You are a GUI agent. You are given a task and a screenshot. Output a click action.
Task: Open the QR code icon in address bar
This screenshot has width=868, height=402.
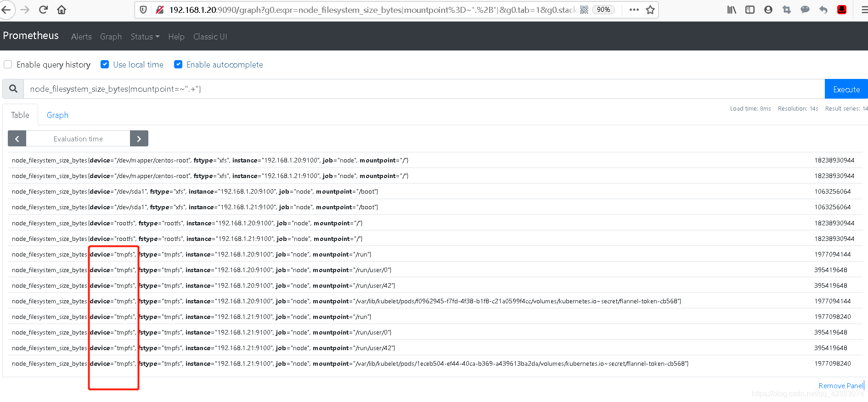coord(584,10)
